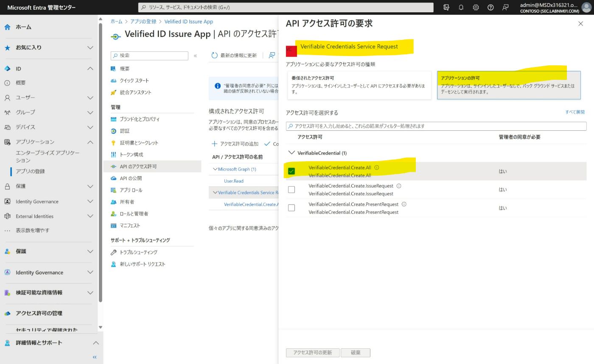The height and width of the screenshot is (364, 594).
Task: Uncheck VerifiableCredential.Create.All checkbox
Action: click(x=291, y=171)
